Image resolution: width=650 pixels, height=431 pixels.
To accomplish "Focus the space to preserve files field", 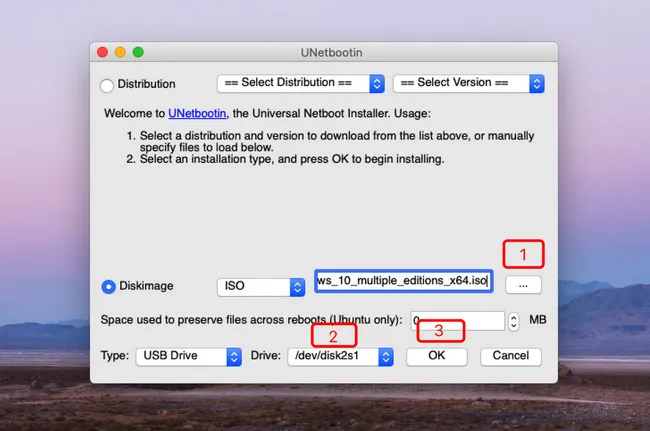I will (x=456, y=320).
